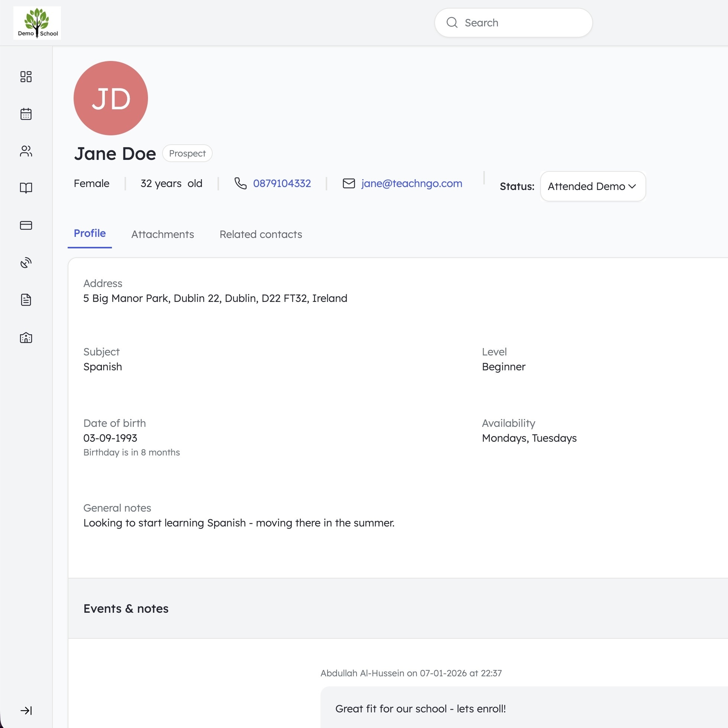The width and height of the screenshot is (728, 728).
Task: Switch to the Attachments tab
Action: [x=162, y=234]
